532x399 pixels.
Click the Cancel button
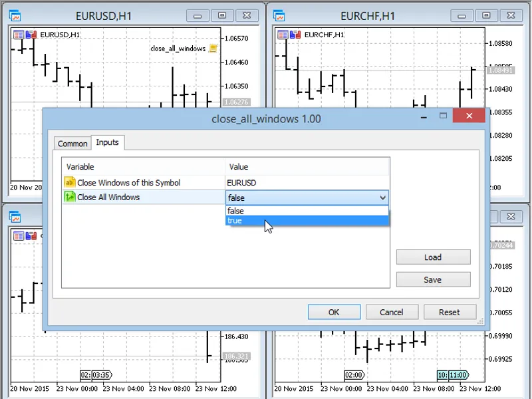(x=392, y=312)
